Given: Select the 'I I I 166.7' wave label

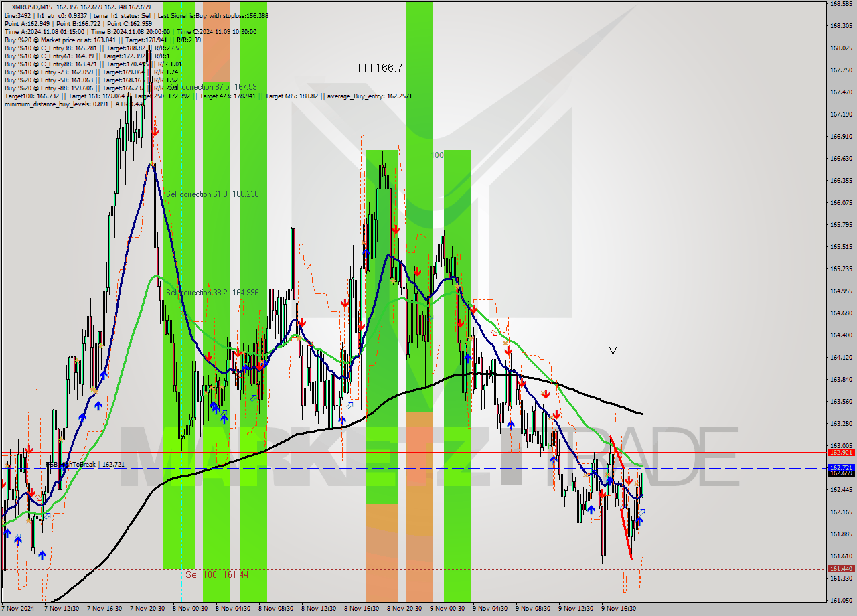Looking at the screenshot, I should [x=380, y=68].
